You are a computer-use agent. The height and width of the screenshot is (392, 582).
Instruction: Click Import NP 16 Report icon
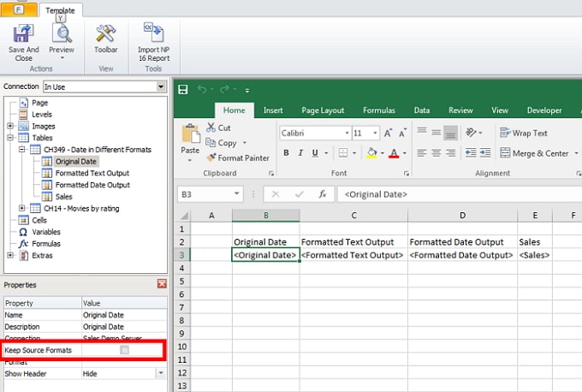(x=154, y=33)
